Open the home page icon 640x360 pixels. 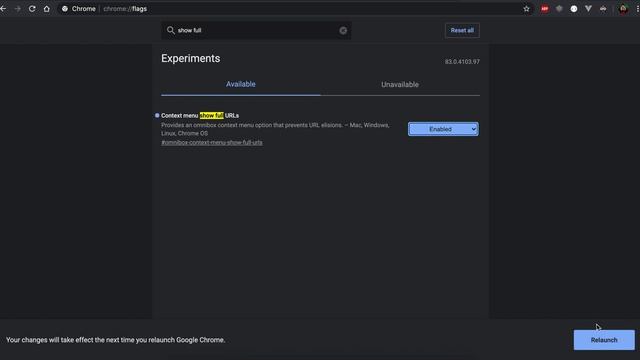47,9
